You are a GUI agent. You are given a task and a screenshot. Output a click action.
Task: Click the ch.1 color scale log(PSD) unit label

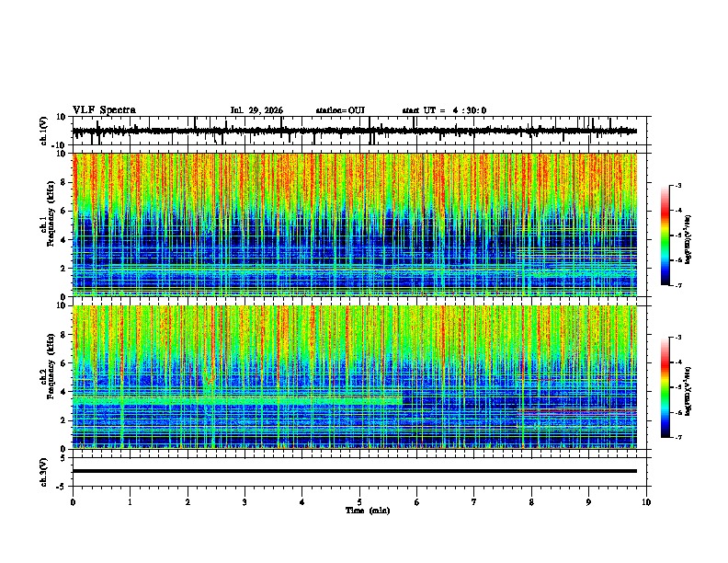click(x=688, y=240)
